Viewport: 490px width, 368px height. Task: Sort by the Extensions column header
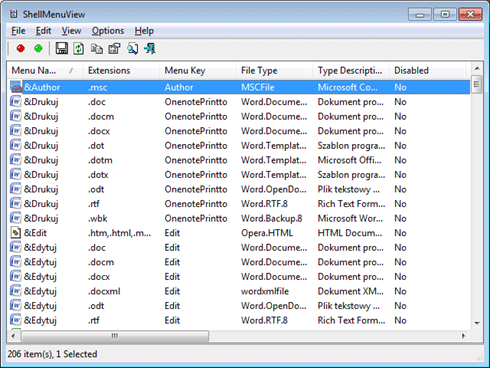pos(121,70)
